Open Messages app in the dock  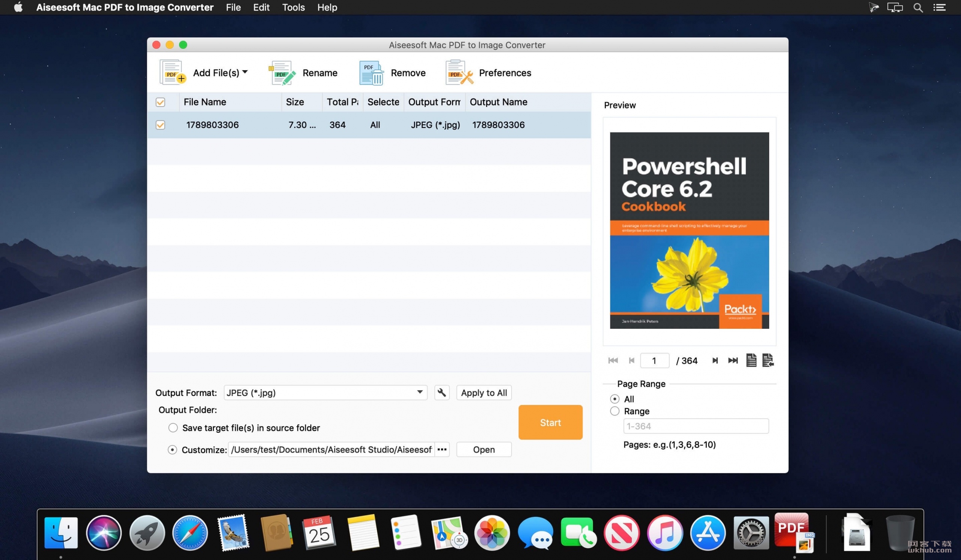(x=535, y=533)
